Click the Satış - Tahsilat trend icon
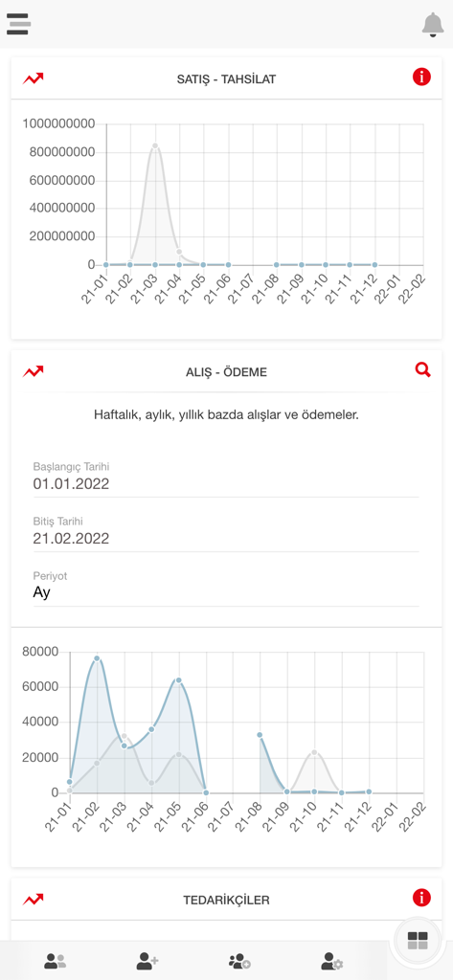 pyautogui.click(x=34, y=78)
